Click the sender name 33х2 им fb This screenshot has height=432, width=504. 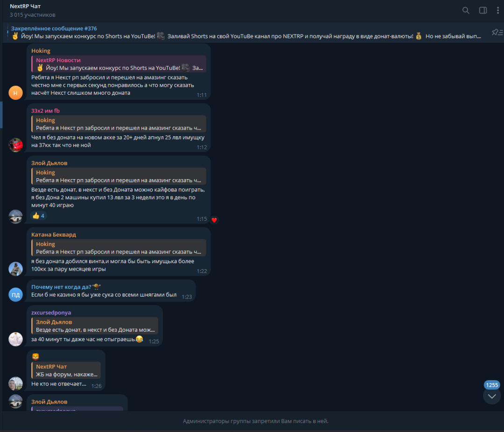point(45,111)
